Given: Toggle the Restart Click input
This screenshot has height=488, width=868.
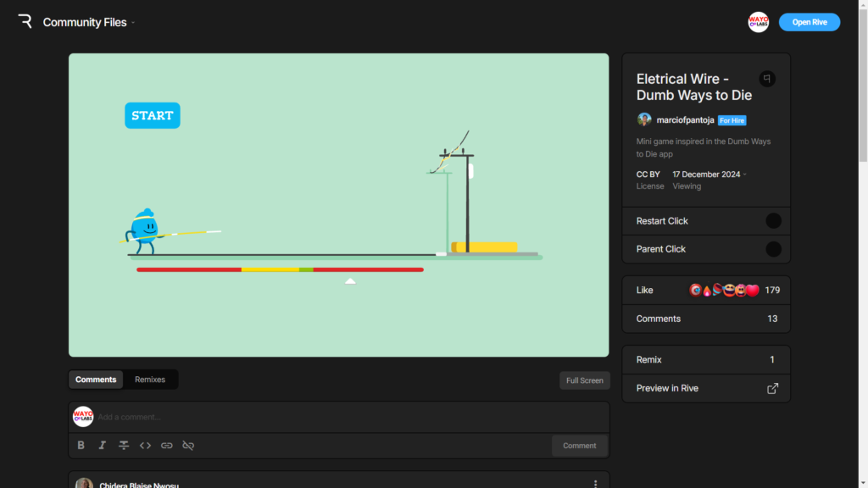Looking at the screenshot, I should pyautogui.click(x=773, y=221).
